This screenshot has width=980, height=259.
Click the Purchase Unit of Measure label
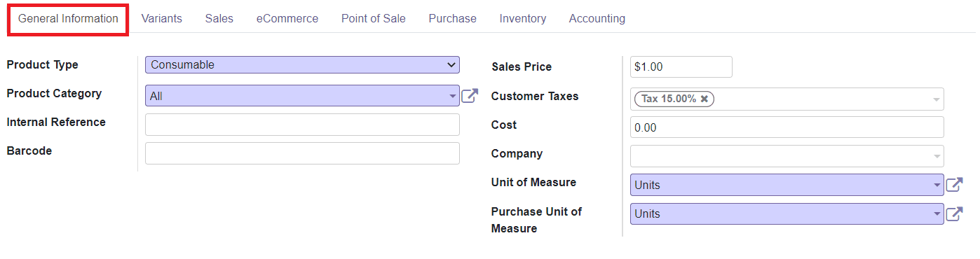(536, 220)
